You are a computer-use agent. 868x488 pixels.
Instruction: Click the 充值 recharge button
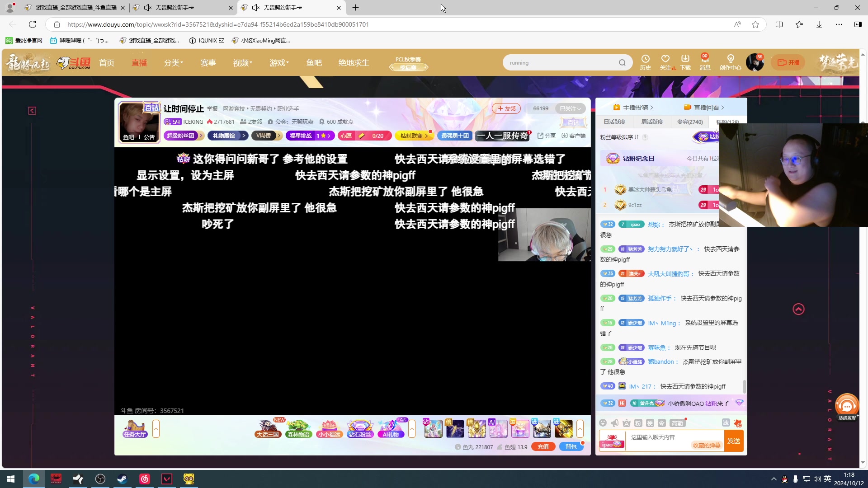(543, 447)
